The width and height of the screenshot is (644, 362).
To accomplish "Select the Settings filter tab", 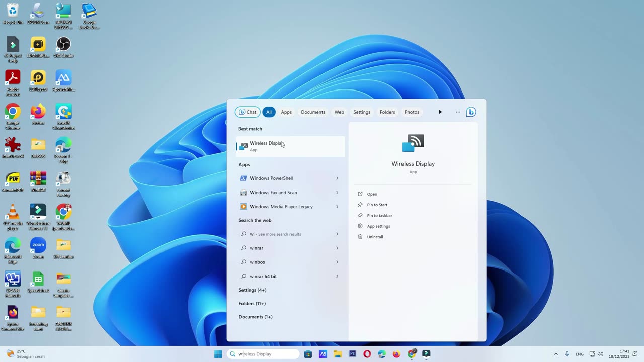I will 362,112.
